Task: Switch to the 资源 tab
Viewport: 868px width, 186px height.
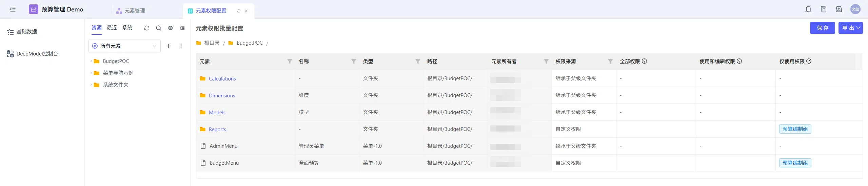Action: pyautogui.click(x=97, y=28)
